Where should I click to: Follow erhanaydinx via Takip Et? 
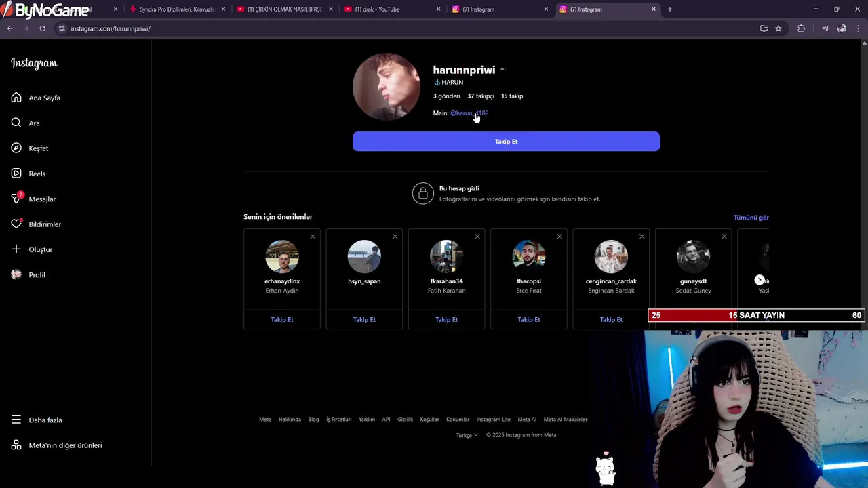(x=282, y=319)
